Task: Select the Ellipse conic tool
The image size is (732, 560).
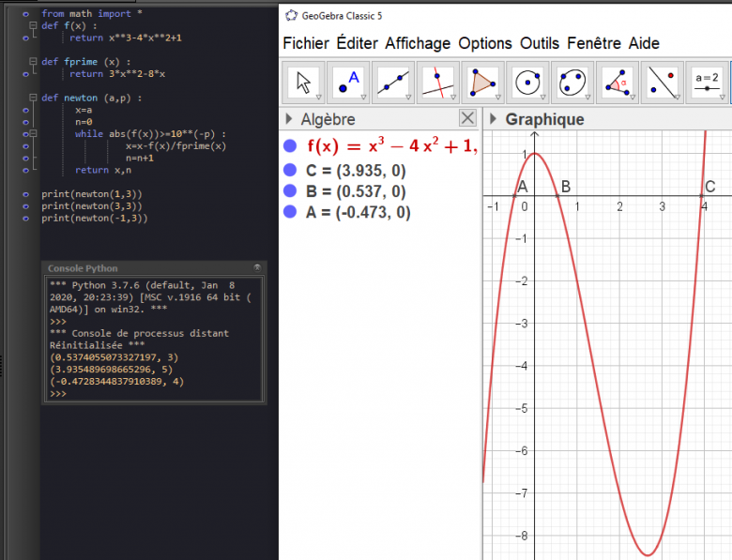Action: [574, 83]
